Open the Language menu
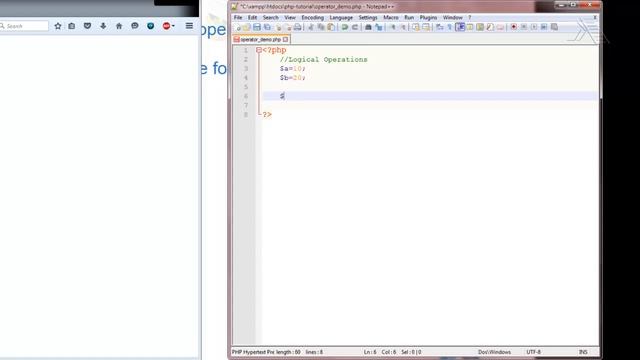640x360 pixels. click(341, 18)
